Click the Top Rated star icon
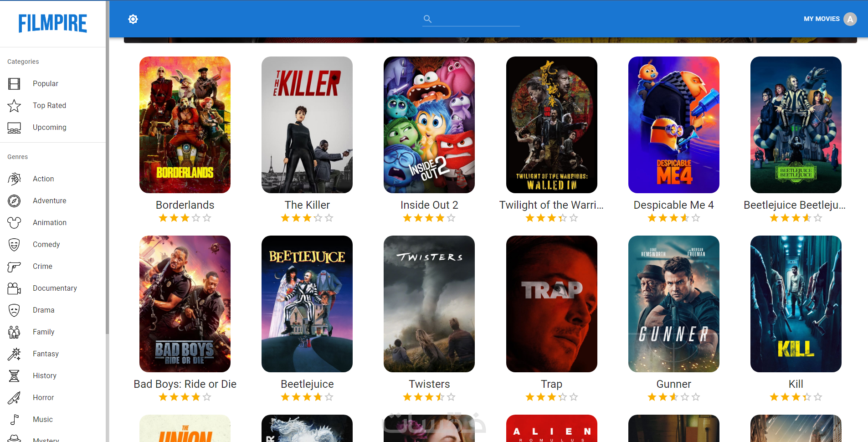The height and width of the screenshot is (442, 868). point(14,106)
